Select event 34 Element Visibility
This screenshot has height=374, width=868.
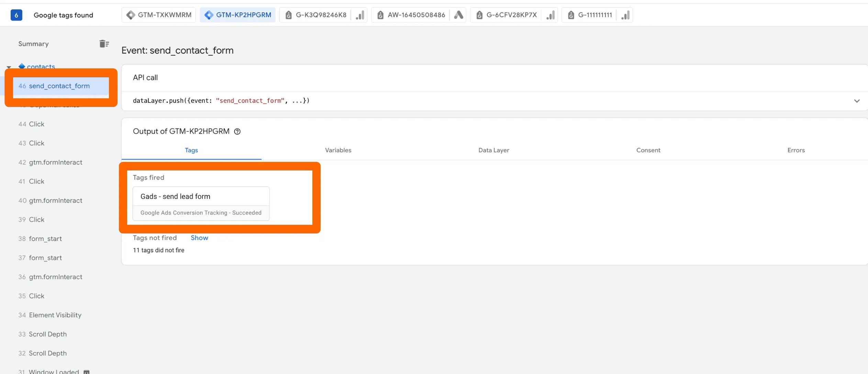click(x=50, y=315)
